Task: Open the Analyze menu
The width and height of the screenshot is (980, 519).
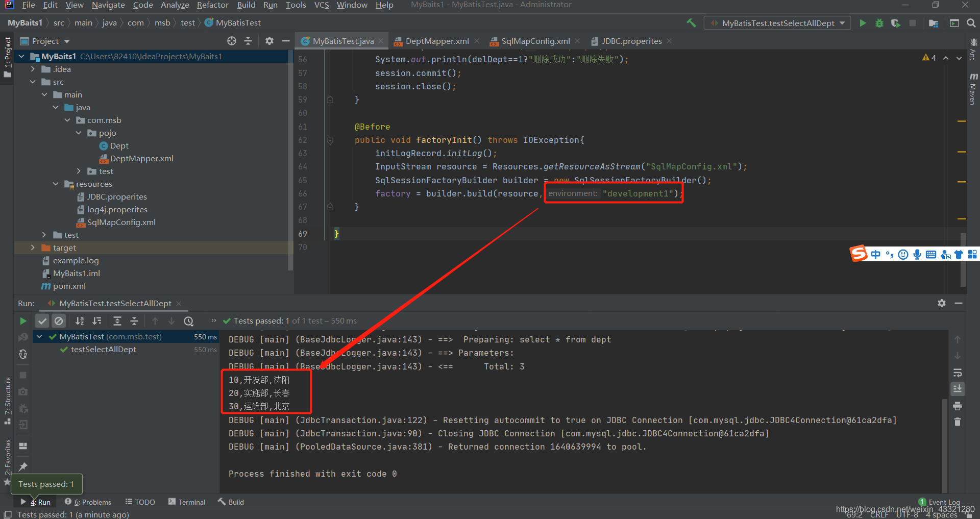Action: pyautogui.click(x=175, y=5)
